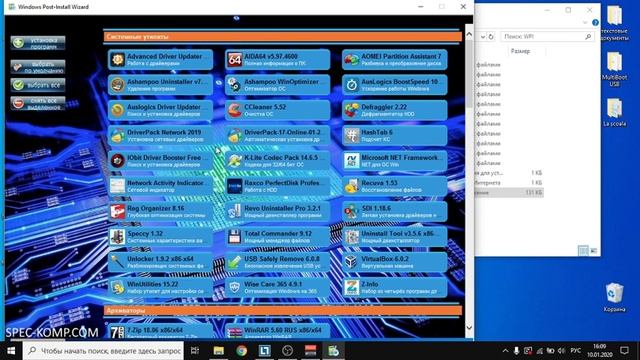Open File Explorer from the taskbar
This screenshot has height=360, width=640.
coord(218,351)
